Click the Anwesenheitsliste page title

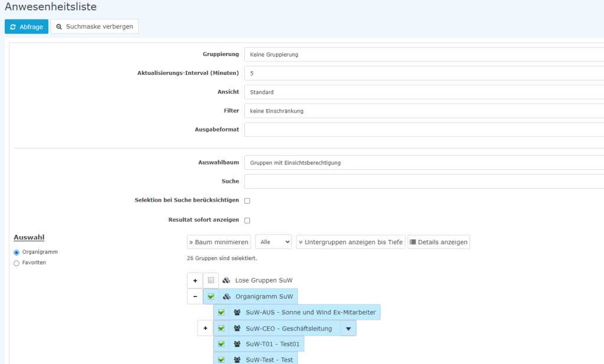click(x=51, y=6)
